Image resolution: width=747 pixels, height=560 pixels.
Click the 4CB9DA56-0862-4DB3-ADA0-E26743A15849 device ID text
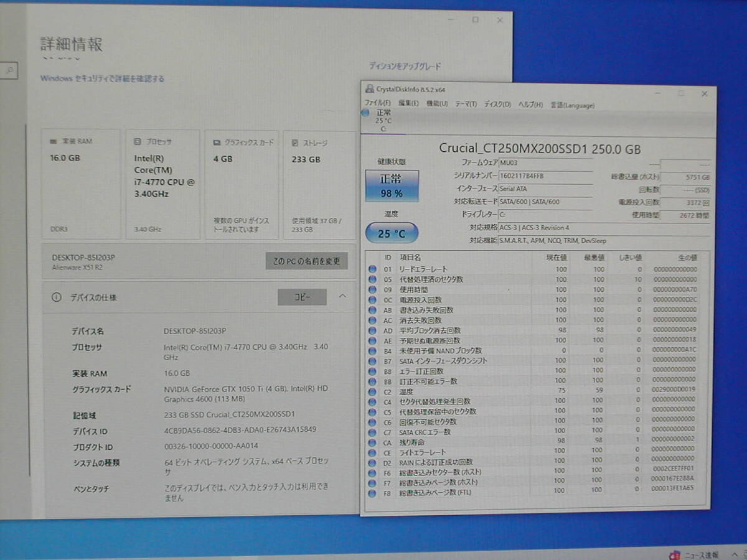[240, 430]
